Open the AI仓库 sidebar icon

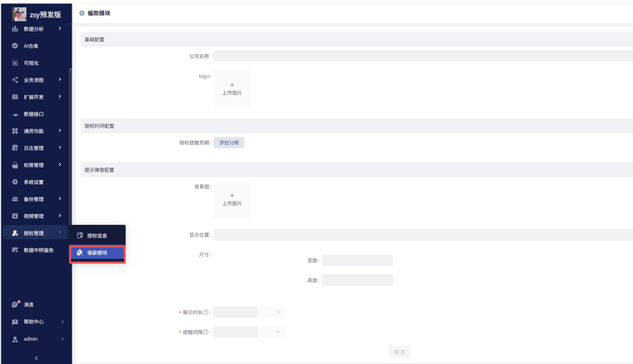15,46
